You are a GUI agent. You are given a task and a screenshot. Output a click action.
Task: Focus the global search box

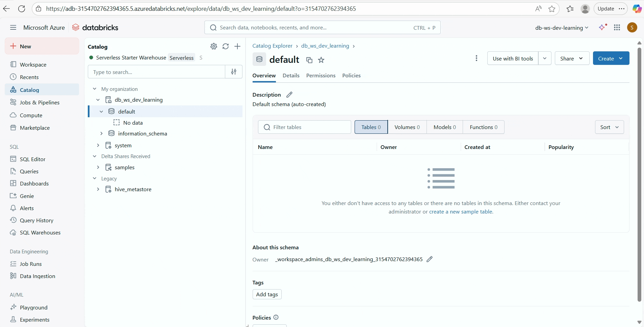[322, 28]
